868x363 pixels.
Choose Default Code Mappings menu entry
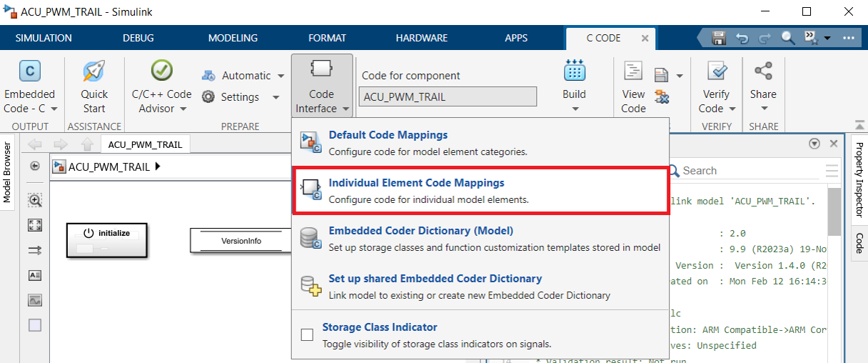point(388,135)
